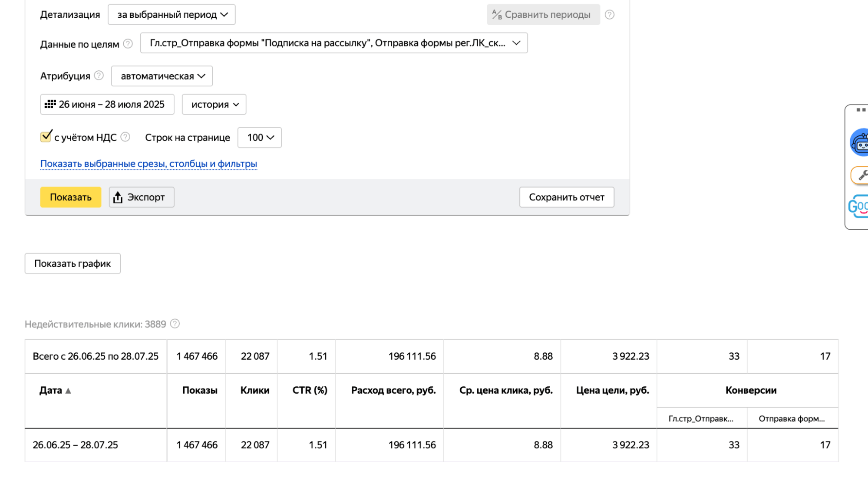
Task: Click the robot assistant icon
Action: (860, 142)
